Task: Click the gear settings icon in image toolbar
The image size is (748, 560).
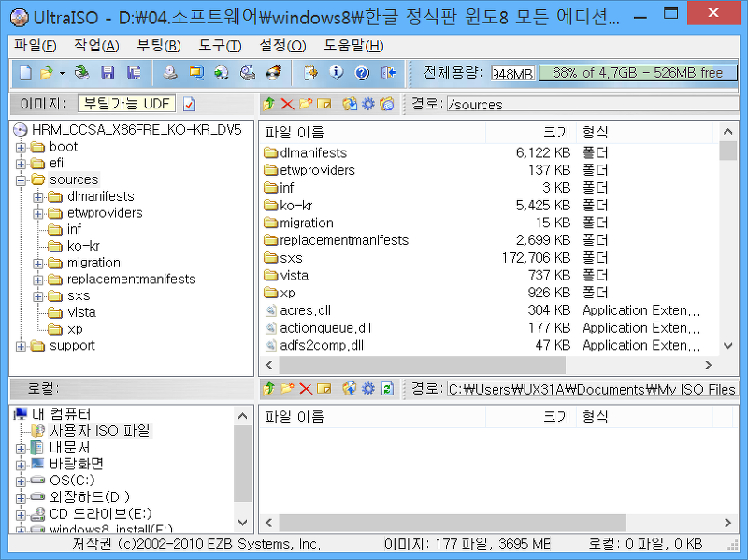Action: tap(368, 104)
